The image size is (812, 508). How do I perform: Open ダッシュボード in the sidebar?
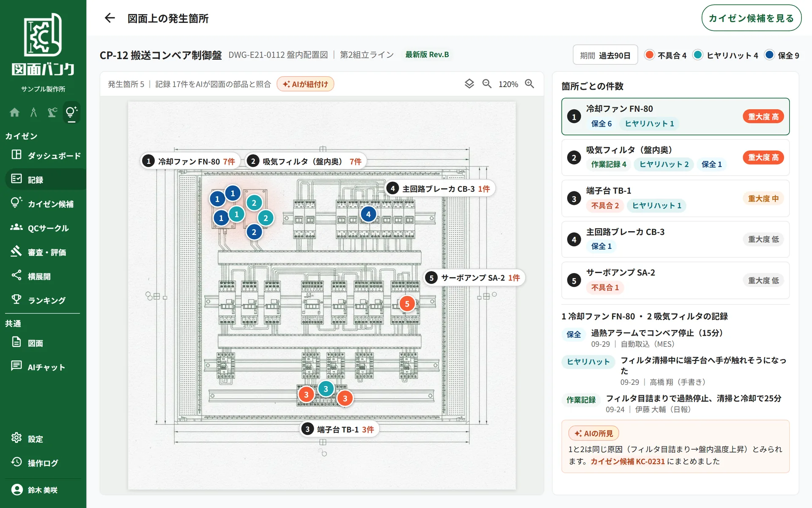[x=46, y=155]
